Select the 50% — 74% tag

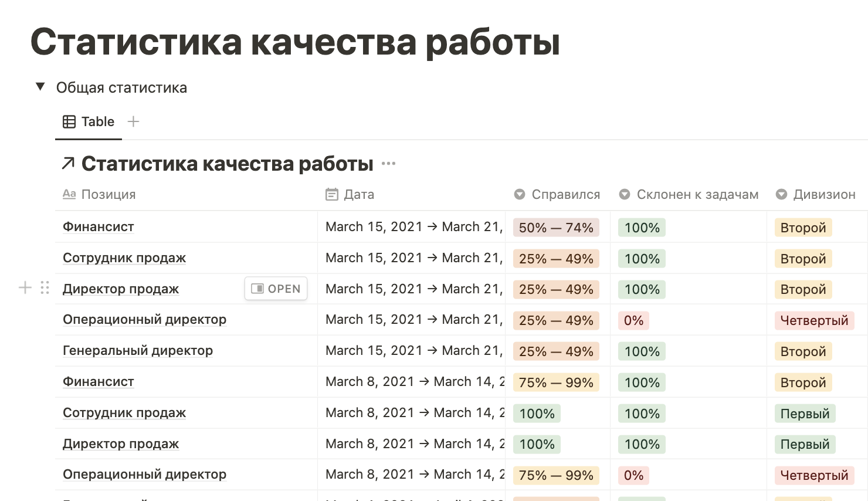pos(556,228)
